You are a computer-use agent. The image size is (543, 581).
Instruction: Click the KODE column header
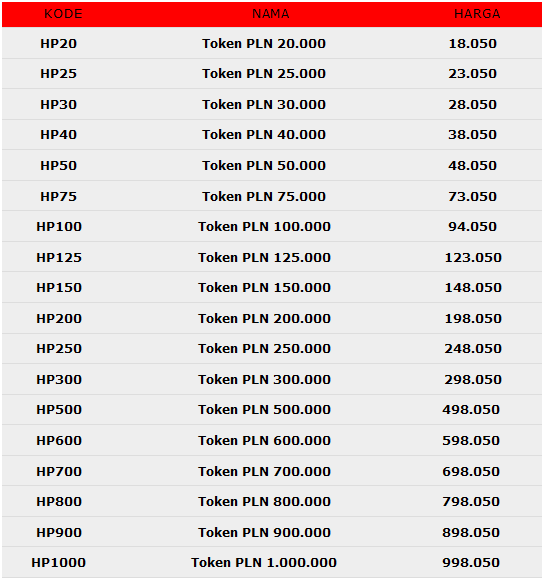[x=63, y=14]
